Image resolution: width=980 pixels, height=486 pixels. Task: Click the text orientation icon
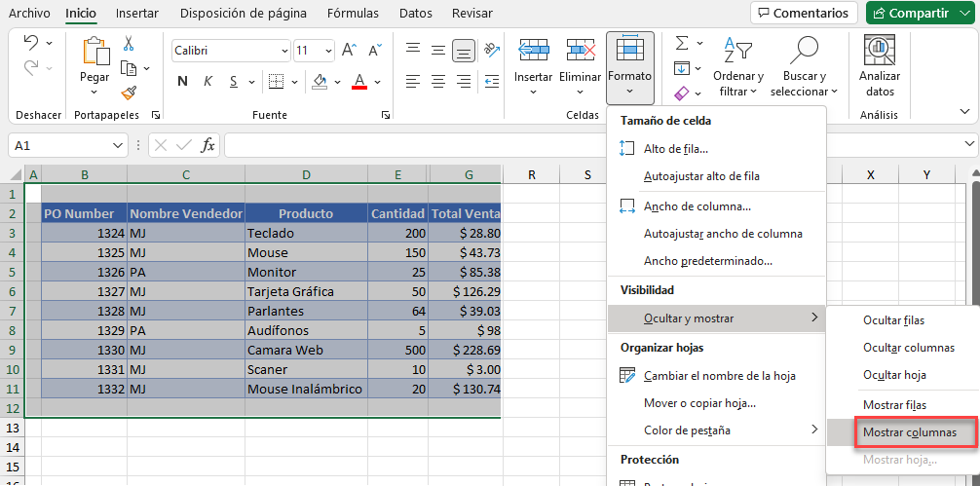click(x=491, y=50)
